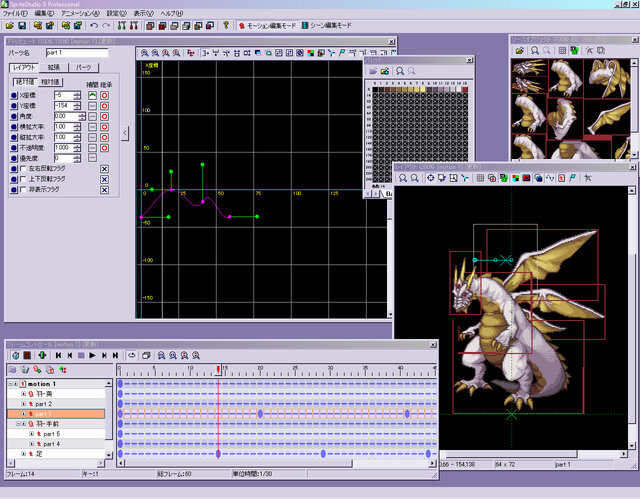Click the yellow help question mark icon
The width and height of the screenshot is (640, 499).
pyautogui.click(x=227, y=24)
